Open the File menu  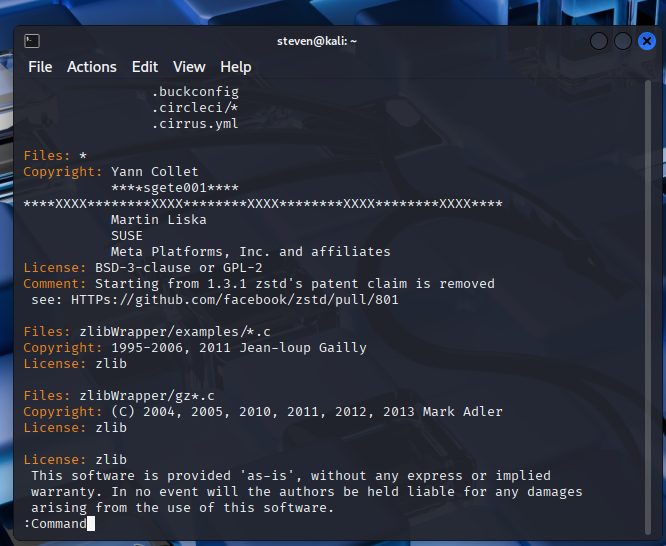(40, 67)
